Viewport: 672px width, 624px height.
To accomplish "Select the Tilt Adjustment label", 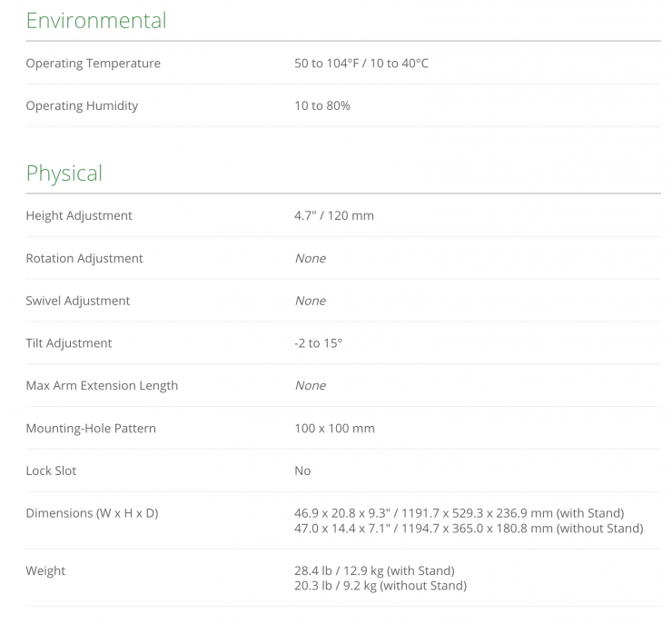I will point(69,343).
